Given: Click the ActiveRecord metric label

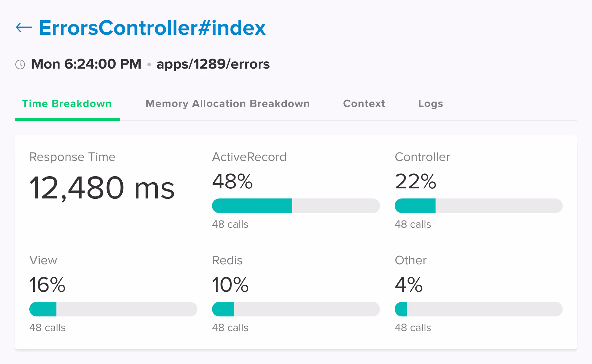Looking at the screenshot, I should (x=249, y=157).
